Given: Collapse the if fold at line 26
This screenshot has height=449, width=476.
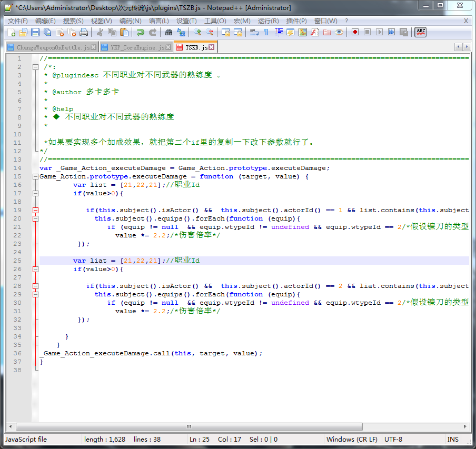Looking at the screenshot, I should tap(35, 269).
